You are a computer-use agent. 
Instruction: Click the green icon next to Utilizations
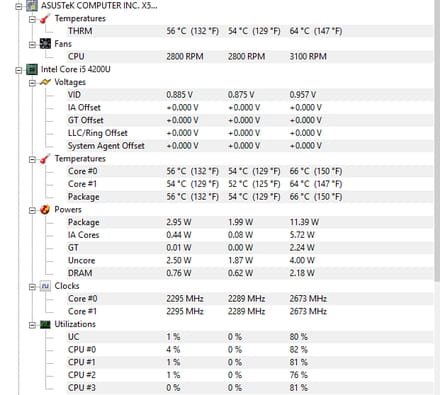point(45,324)
